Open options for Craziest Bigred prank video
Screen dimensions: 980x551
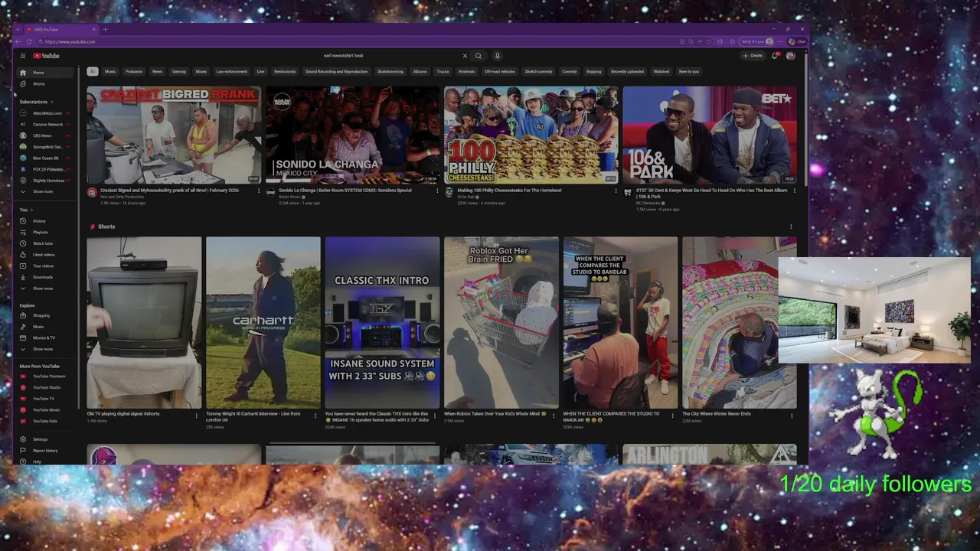click(259, 191)
